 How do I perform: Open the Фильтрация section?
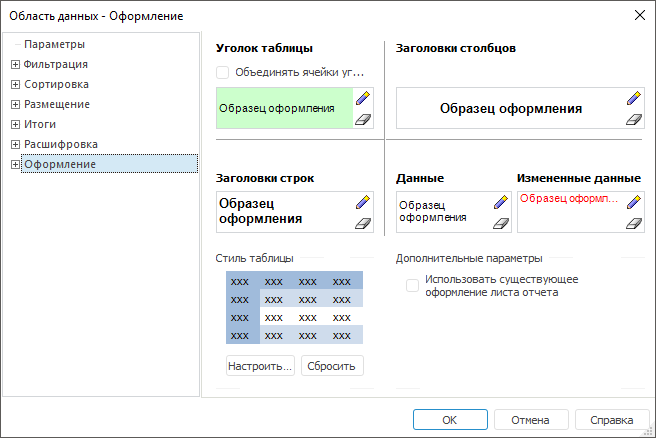[56, 64]
